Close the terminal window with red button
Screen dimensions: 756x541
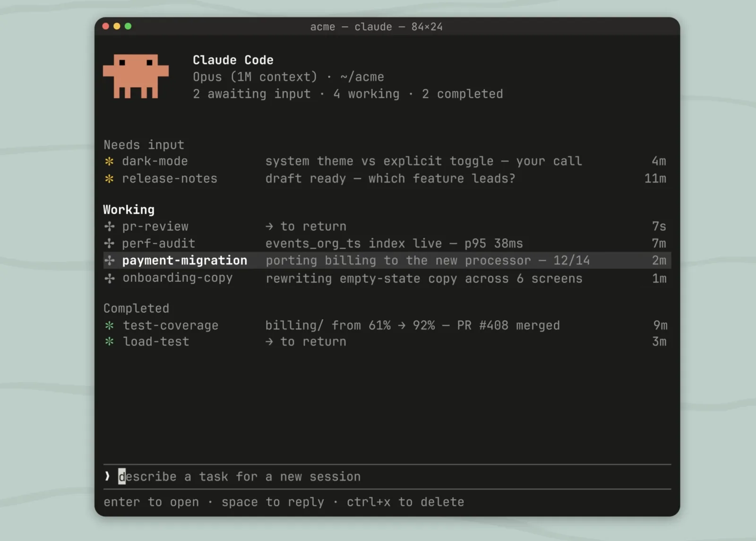coord(106,26)
